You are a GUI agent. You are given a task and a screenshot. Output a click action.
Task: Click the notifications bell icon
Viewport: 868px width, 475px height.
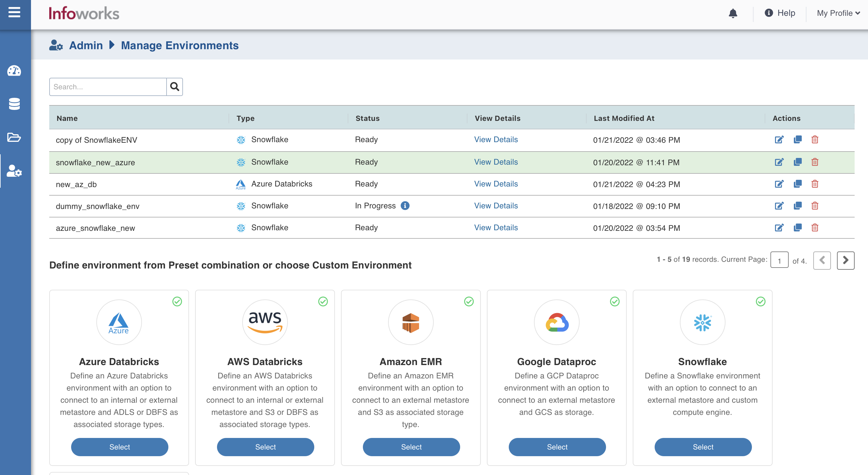[x=733, y=13]
